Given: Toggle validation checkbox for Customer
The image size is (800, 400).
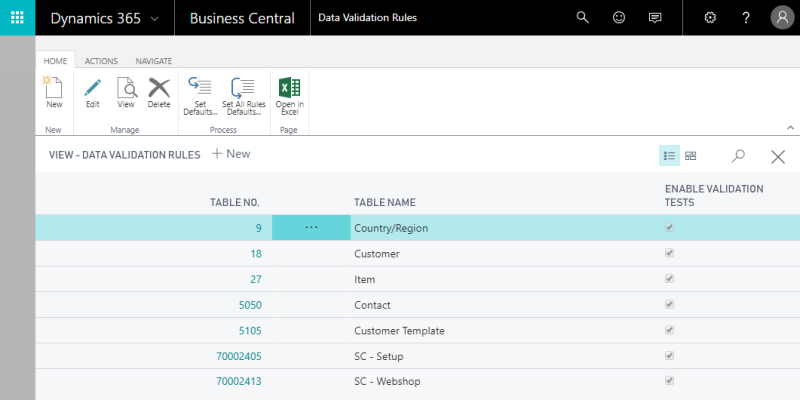Looking at the screenshot, I should 670,253.
